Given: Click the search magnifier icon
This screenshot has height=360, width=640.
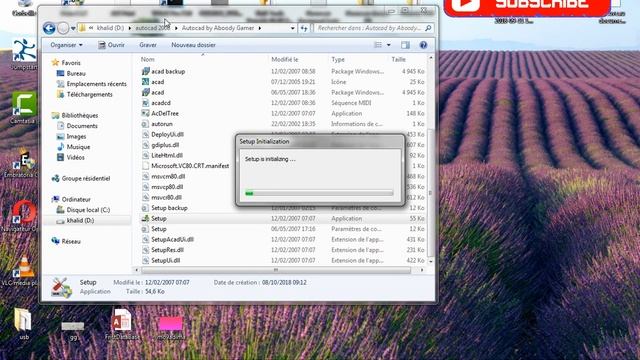Looking at the screenshot, I should pos(428,28).
